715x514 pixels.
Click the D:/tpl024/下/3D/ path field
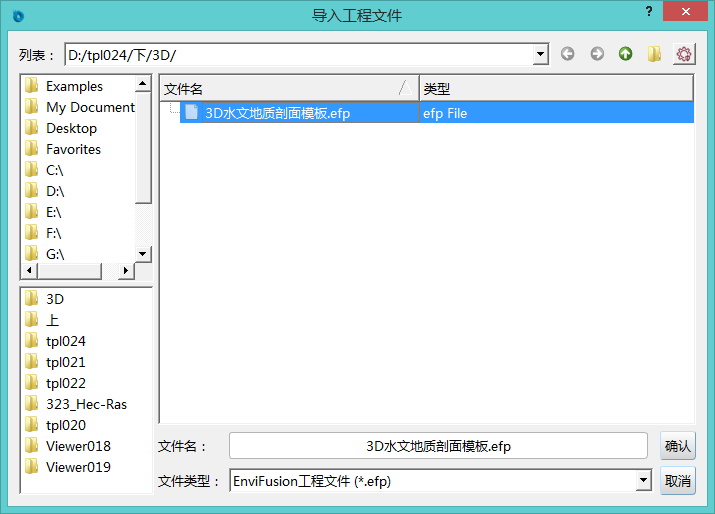(299, 55)
